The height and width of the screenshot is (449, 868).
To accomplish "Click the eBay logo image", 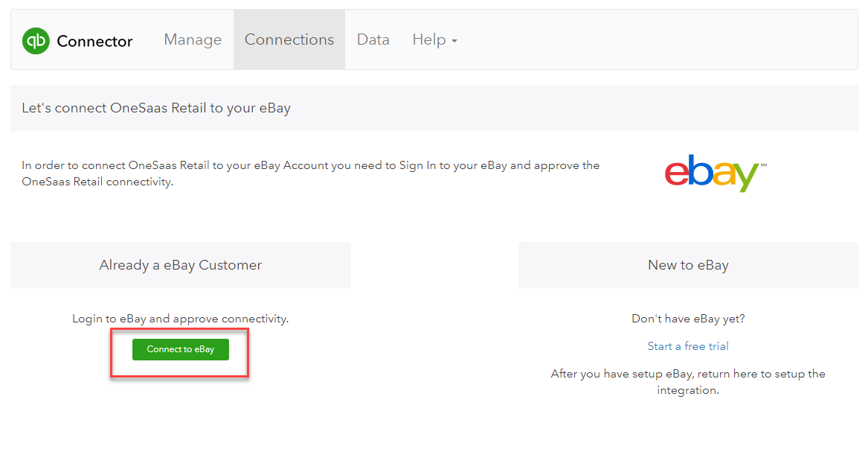I will [716, 173].
